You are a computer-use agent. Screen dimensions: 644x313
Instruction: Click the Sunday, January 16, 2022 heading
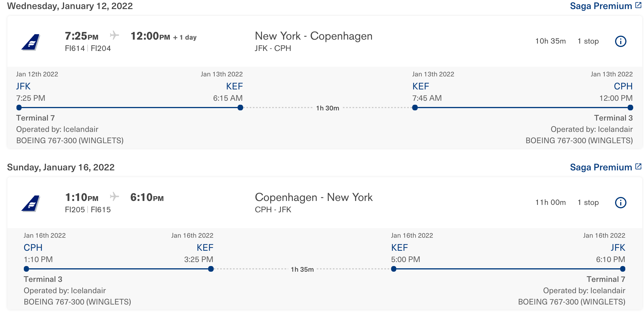61,167
